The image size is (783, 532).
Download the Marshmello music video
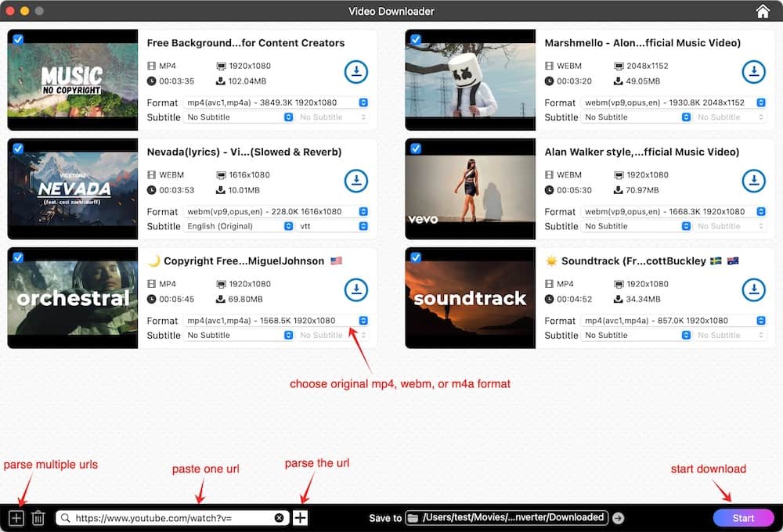(754, 71)
